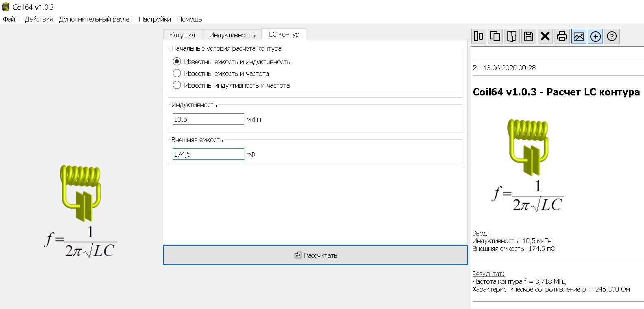Click the Индуктивность input field

[208, 119]
